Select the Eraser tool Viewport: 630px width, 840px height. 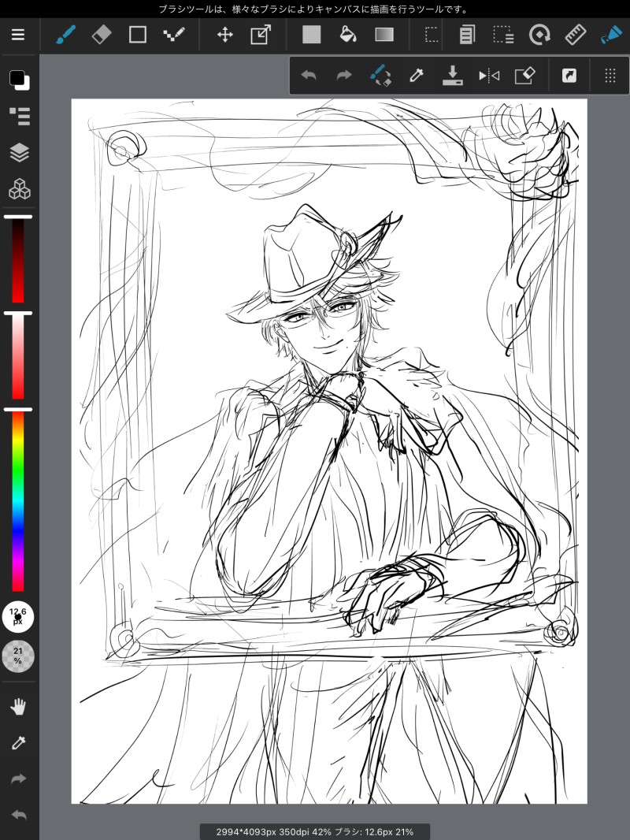point(101,35)
